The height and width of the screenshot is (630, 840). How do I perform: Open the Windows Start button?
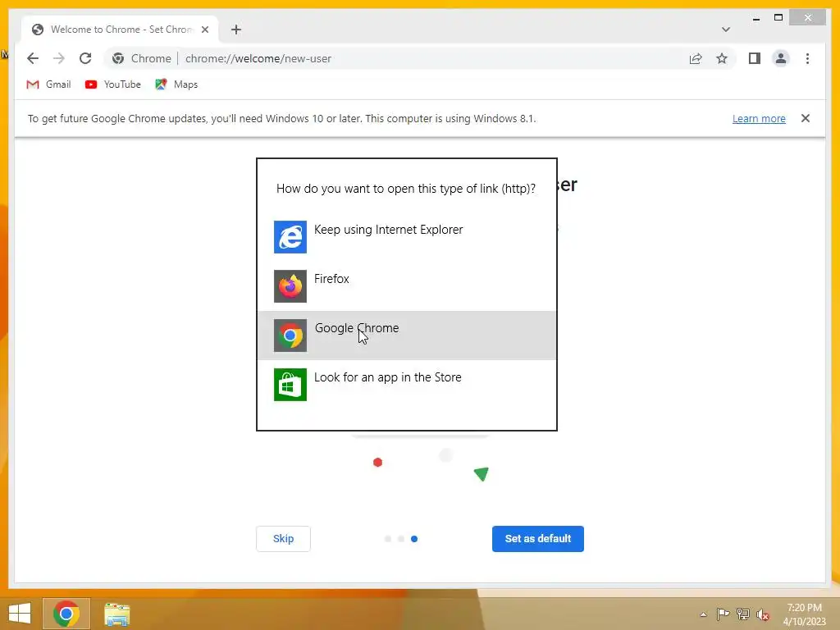(x=20, y=614)
